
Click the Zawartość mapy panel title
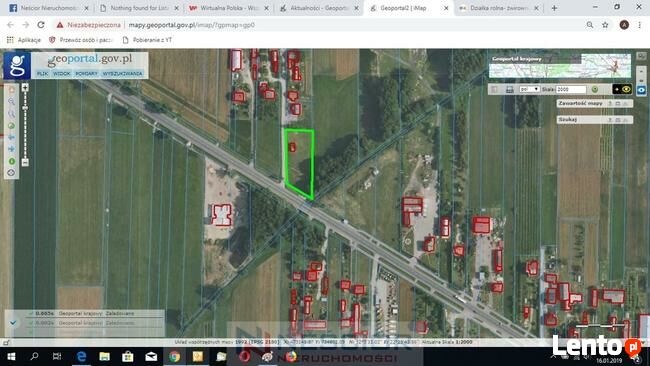(x=580, y=103)
